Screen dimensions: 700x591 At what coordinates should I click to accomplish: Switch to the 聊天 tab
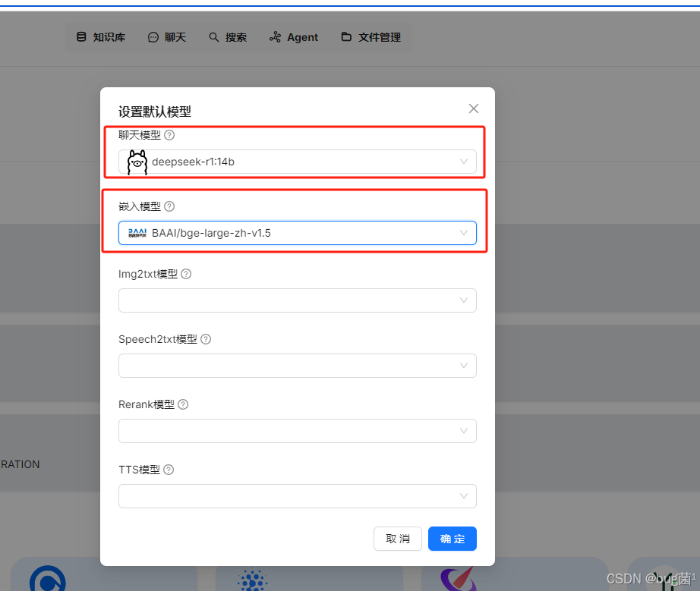167,37
